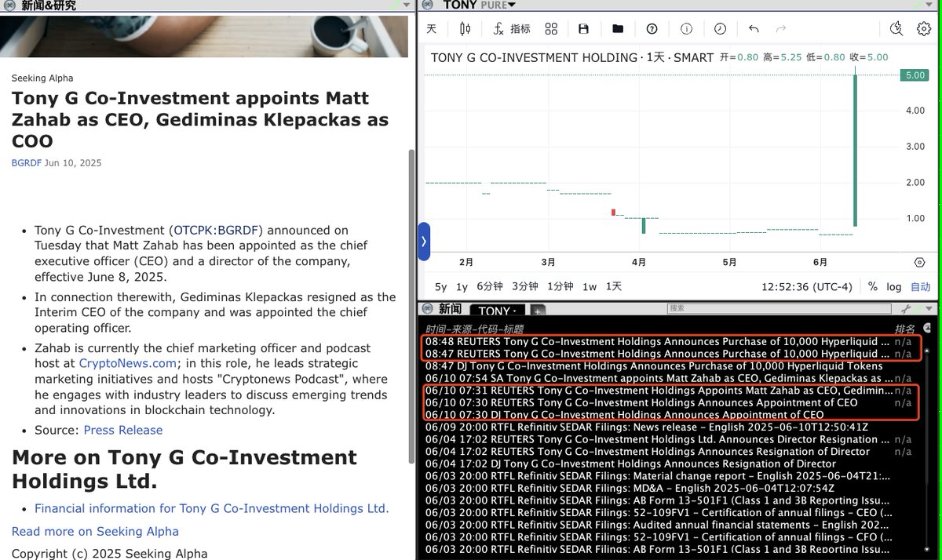Click the undo arrow in chart toolbar
942x560 pixels.
[754, 29]
